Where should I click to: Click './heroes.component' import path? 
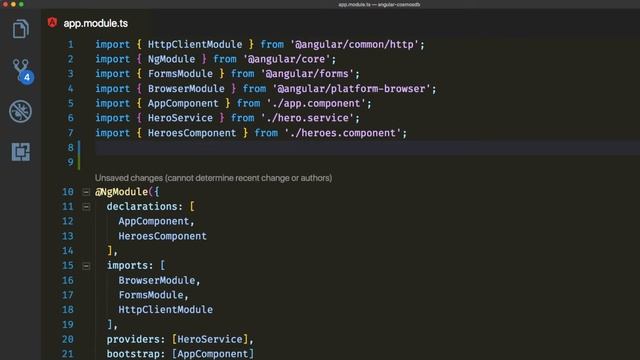click(343, 133)
